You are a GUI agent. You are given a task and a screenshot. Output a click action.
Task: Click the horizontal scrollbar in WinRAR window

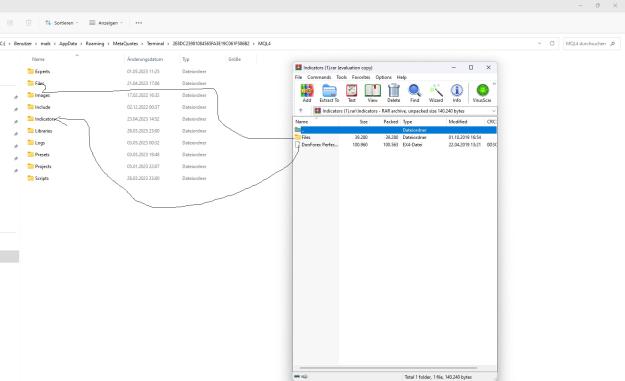(x=388, y=368)
